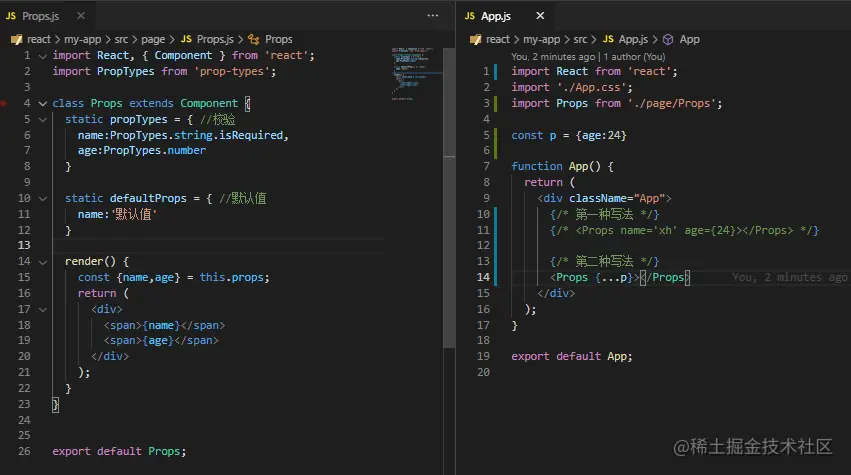851x475 pixels.
Task: Click the App.js file in right breadcrumb
Action: [634, 39]
